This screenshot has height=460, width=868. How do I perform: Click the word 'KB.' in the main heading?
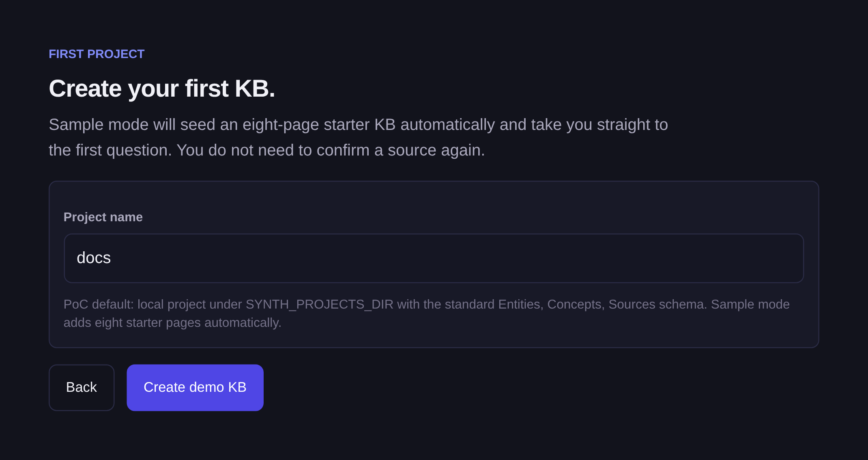tap(255, 89)
